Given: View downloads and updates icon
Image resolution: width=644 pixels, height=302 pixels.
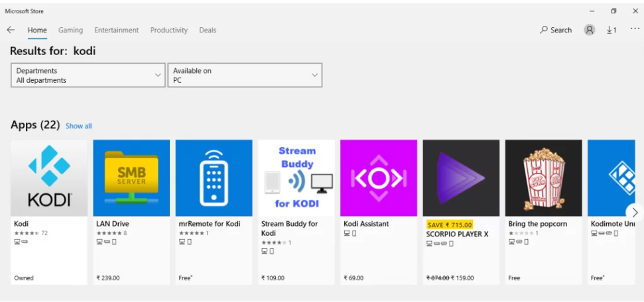Looking at the screenshot, I should pos(612,30).
